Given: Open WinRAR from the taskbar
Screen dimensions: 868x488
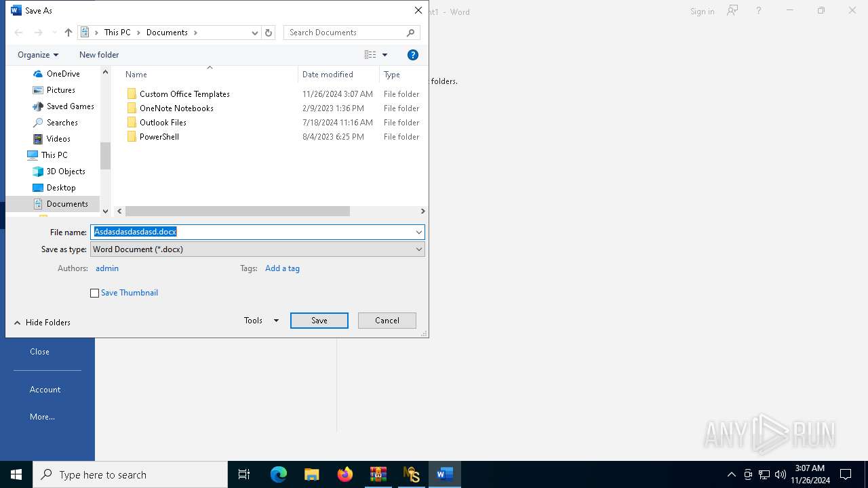Looking at the screenshot, I should pos(378,474).
